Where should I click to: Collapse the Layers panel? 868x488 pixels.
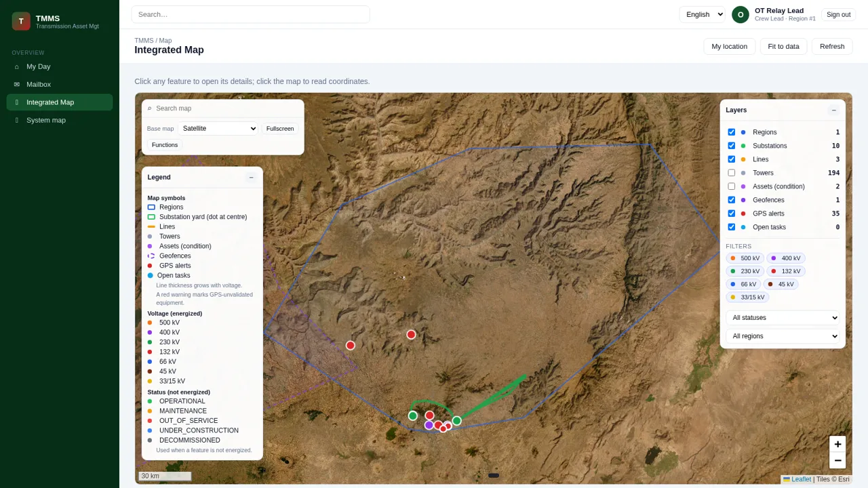coord(833,110)
